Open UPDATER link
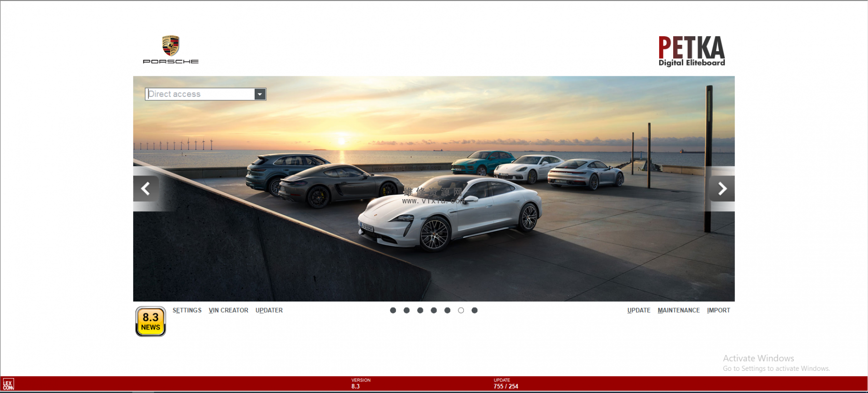The height and width of the screenshot is (393, 868). [269, 310]
